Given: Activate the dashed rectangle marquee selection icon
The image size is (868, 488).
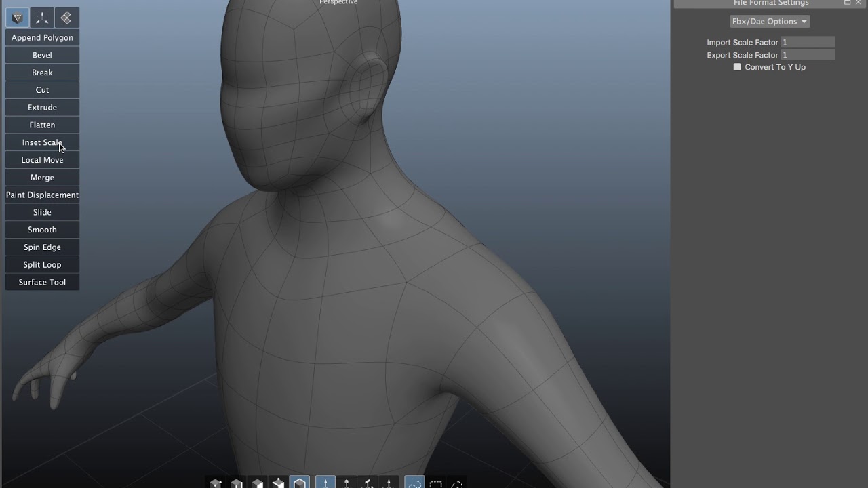Looking at the screenshot, I should coord(436,483).
